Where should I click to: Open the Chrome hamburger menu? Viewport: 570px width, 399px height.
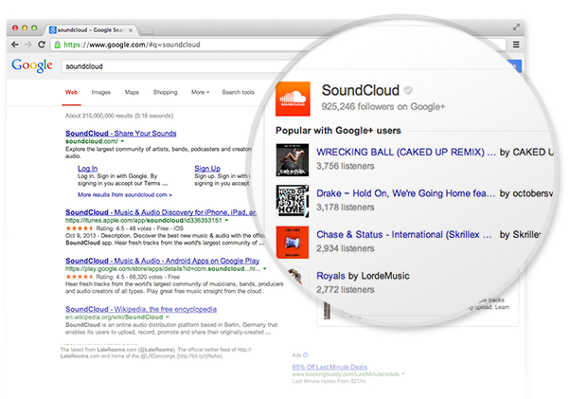[516, 44]
